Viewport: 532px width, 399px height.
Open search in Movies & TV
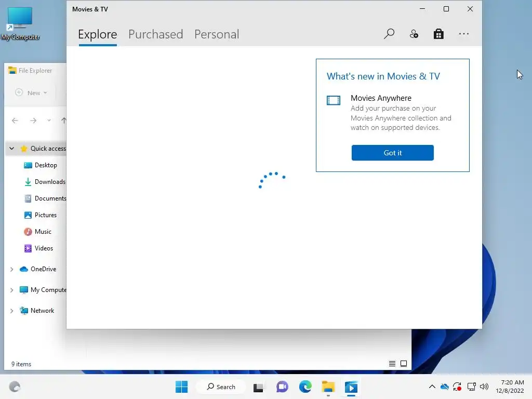(x=389, y=34)
